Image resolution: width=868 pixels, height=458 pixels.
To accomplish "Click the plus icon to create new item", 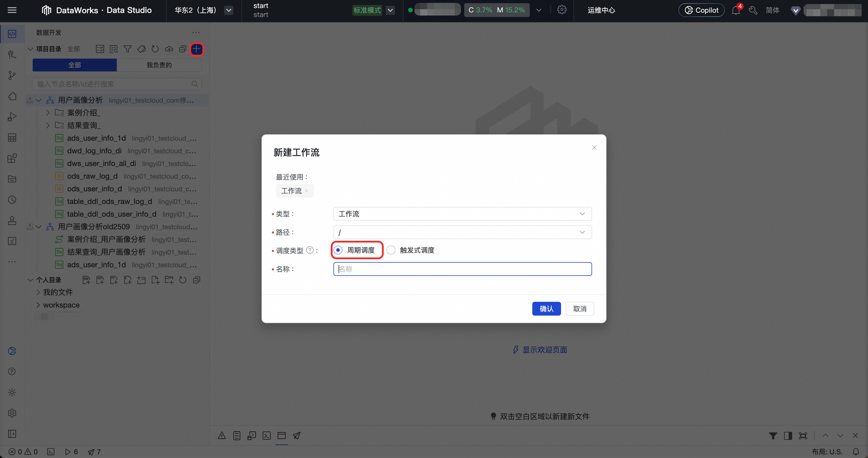I will pos(196,49).
